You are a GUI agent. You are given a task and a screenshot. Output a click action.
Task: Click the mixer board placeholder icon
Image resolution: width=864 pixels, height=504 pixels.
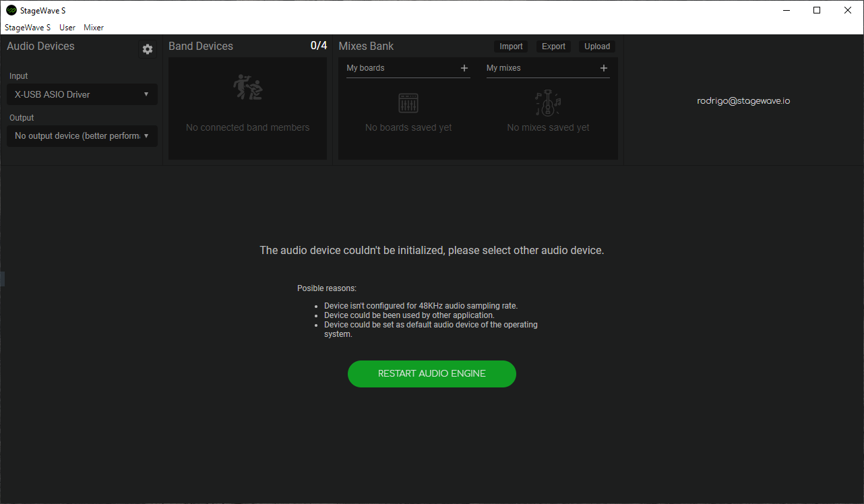(408, 103)
